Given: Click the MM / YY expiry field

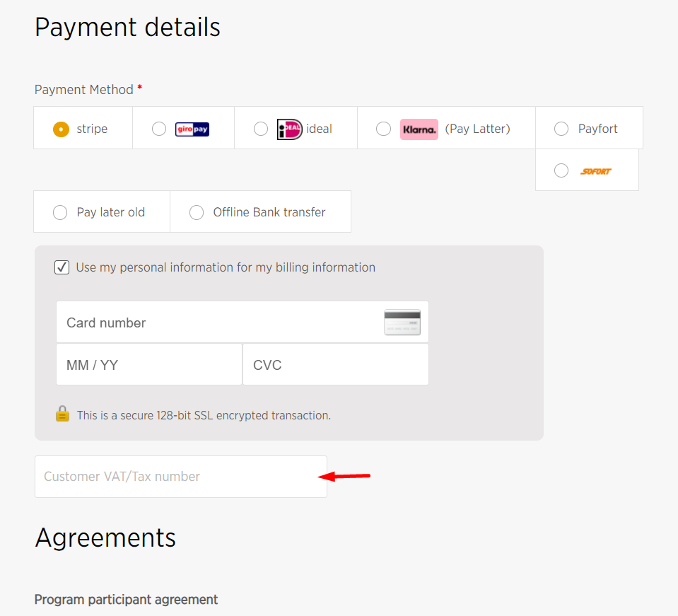Looking at the screenshot, I should click(x=149, y=365).
